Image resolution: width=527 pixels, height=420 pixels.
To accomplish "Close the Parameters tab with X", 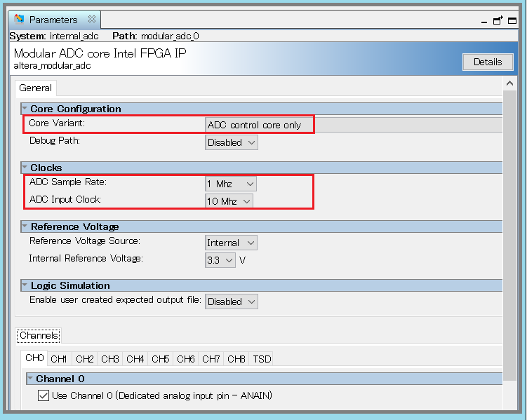I will point(91,19).
